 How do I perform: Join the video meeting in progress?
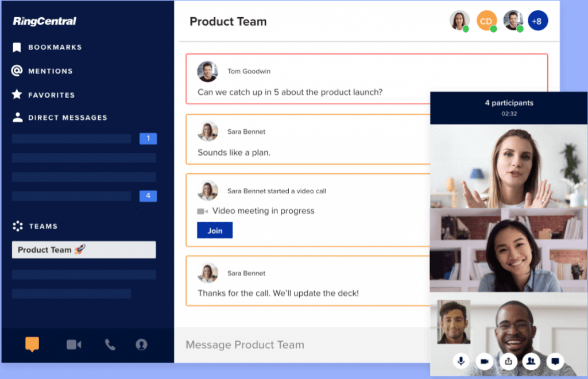tap(215, 230)
